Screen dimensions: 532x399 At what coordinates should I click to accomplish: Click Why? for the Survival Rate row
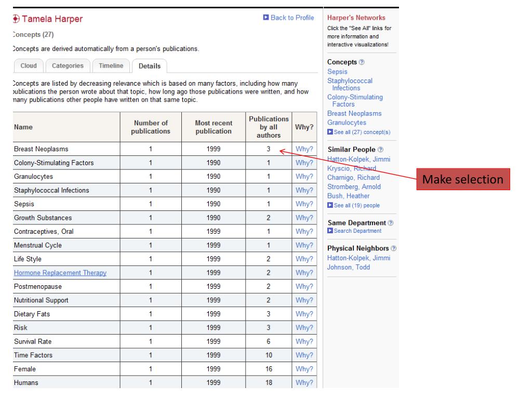(304, 341)
